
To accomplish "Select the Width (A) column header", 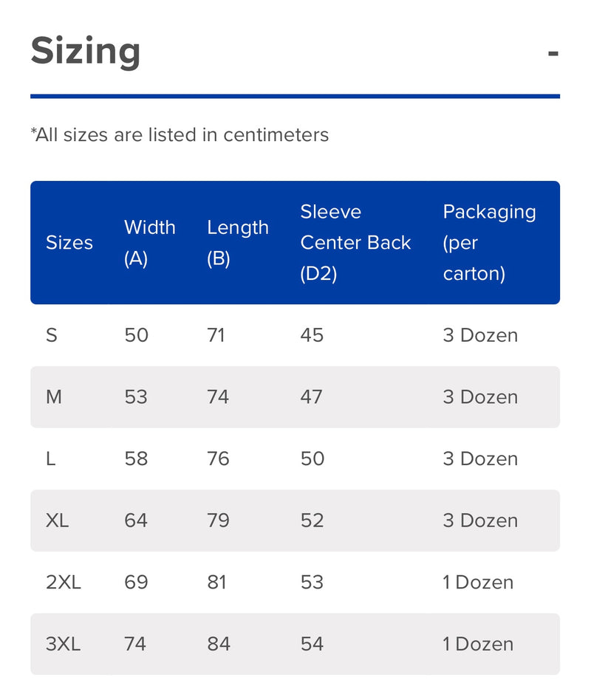I will pos(150,242).
